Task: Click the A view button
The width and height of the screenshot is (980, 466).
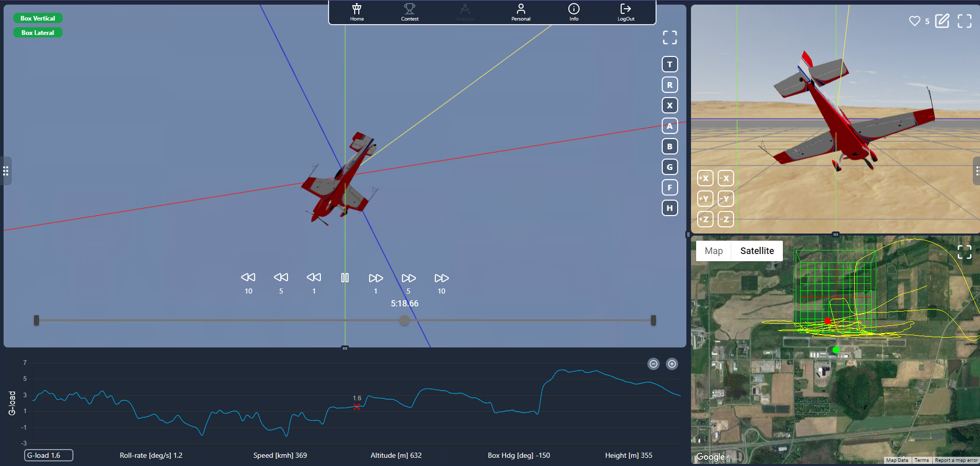Action: point(669,126)
